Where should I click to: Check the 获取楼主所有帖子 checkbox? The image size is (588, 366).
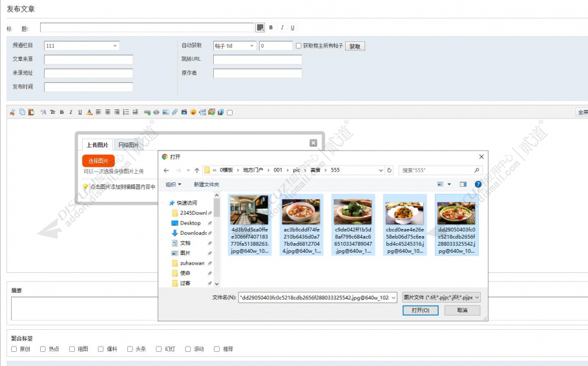click(299, 45)
